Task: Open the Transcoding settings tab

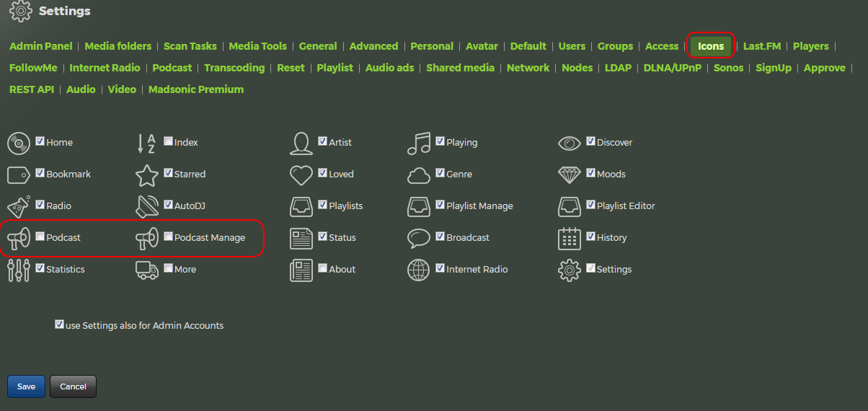Action: coord(234,68)
